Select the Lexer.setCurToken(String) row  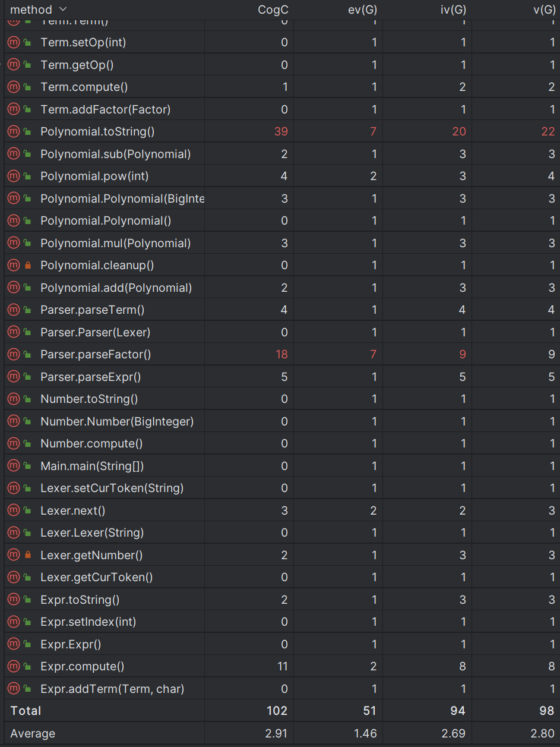coord(280,488)
